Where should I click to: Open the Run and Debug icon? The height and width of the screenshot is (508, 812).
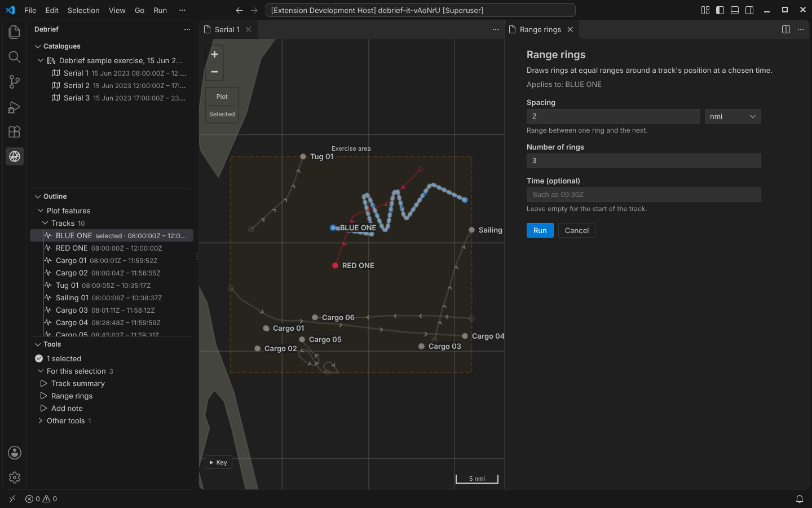pyautogui.click(x=15, y=107)
